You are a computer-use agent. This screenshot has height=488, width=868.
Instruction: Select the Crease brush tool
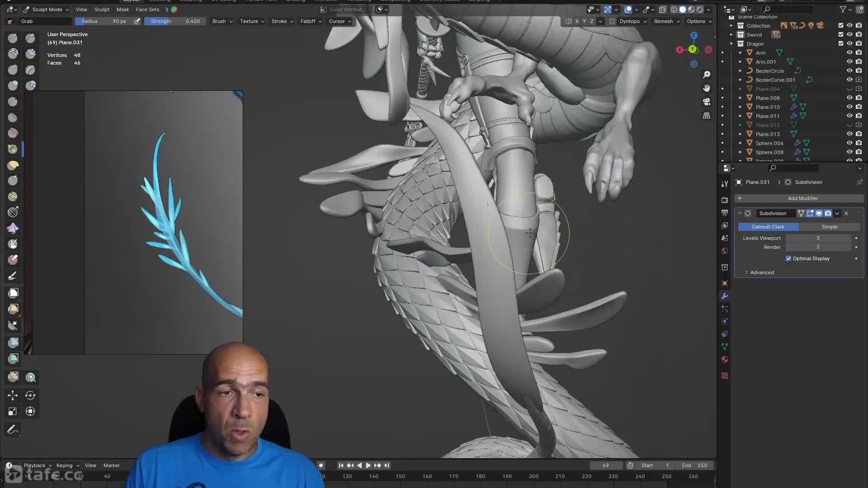point(13,102)
